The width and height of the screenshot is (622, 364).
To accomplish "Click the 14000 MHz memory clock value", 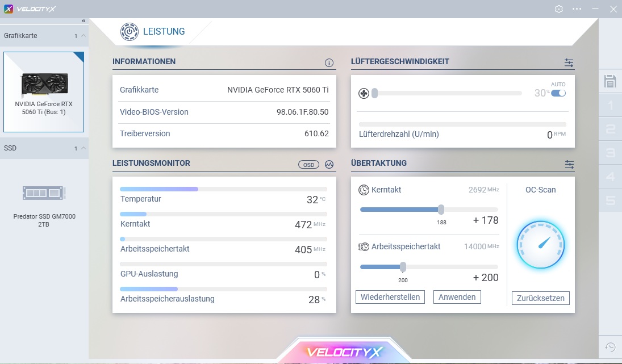I will click(x=482, y=246).
